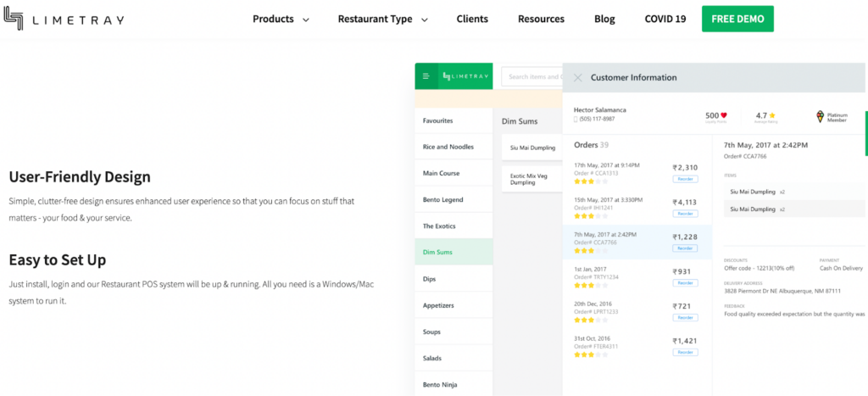868x396 pixels.
Task: Click the customer name Hector Salamanca
Action: (x=599, y=109)
